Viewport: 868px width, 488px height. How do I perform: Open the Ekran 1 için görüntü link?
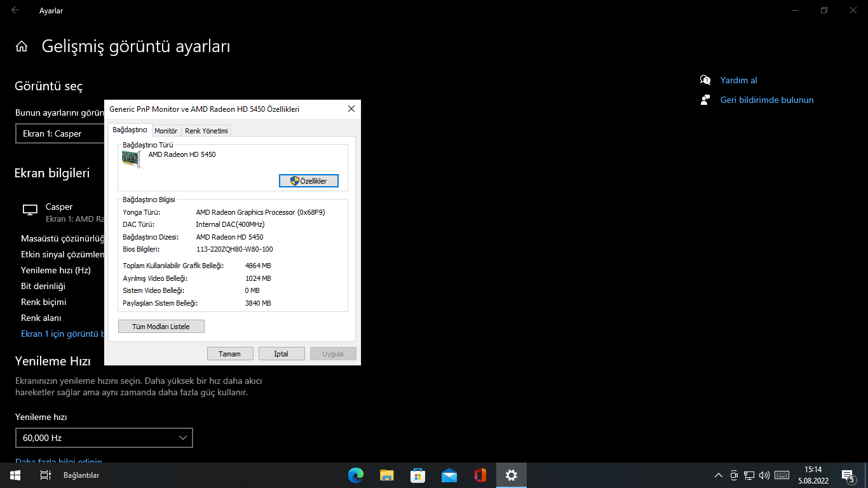[x=62, y=334]
